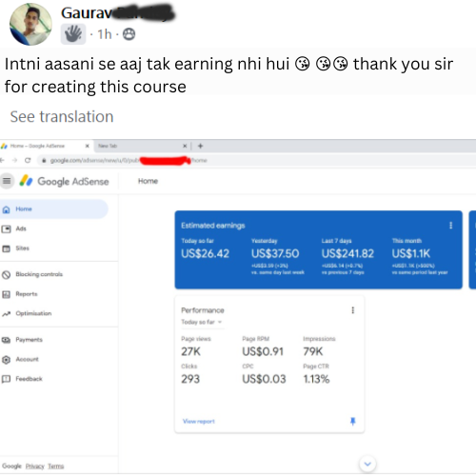Image resolution: width=476 pixels, height=476 pixels.
Task: Open Gaurav's profile picture
Action: 30,25
